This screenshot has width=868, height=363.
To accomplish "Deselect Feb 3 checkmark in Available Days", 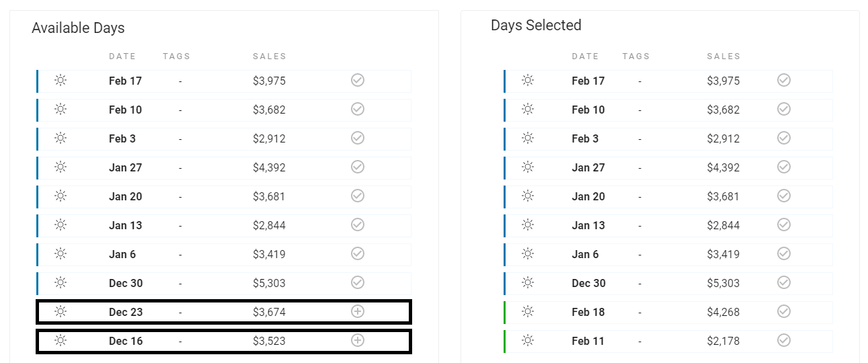I will tap(358, 138).
